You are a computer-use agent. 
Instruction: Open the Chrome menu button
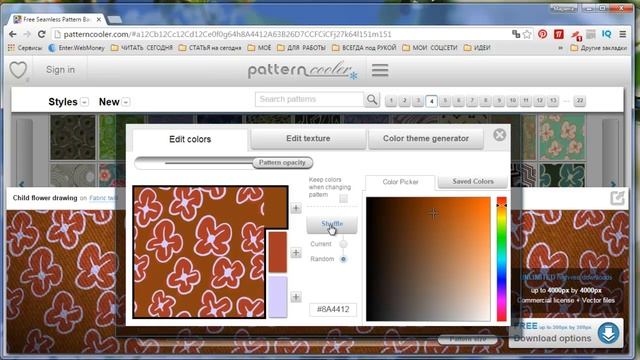click(622, 34)
